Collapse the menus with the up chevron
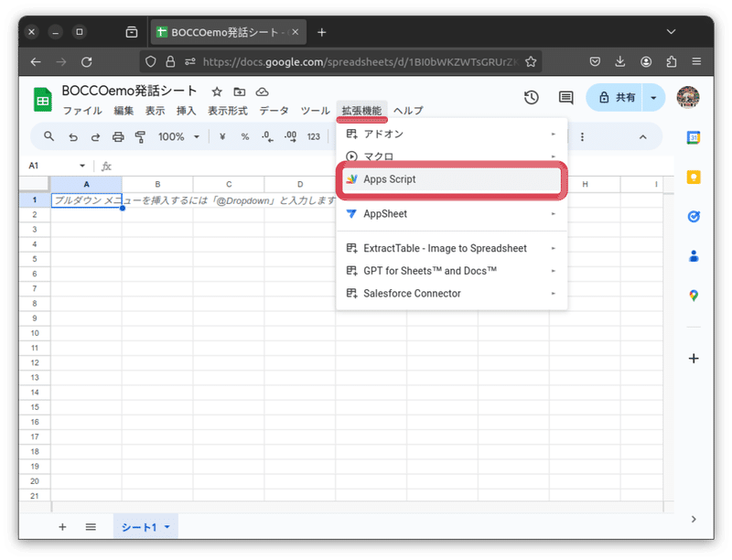Screen dimensions: 732x560 pyautogui.click(x=643, y=136)
